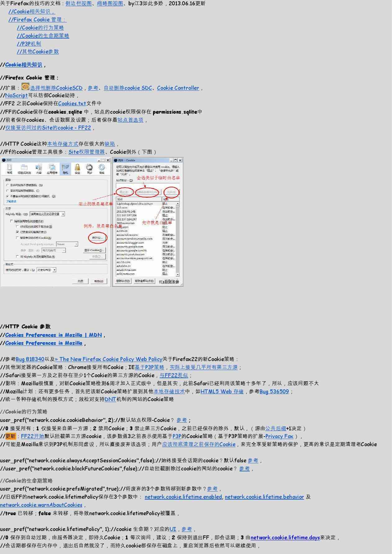The height and width of the screenshot is (554, 392).
Task: Open Accept third-party cookies Never dropdown
Action: (x=67, y=244)
